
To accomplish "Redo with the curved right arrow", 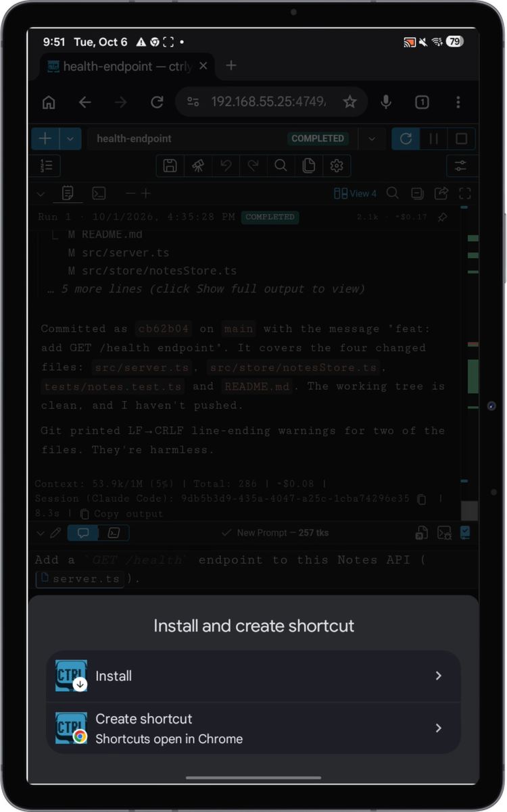I will point(254,166).
